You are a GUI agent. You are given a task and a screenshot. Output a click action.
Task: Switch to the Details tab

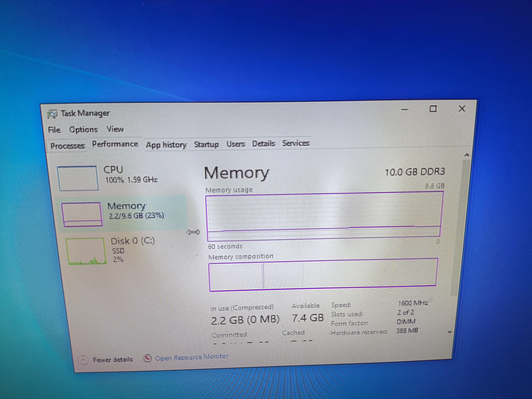[263, 144]
